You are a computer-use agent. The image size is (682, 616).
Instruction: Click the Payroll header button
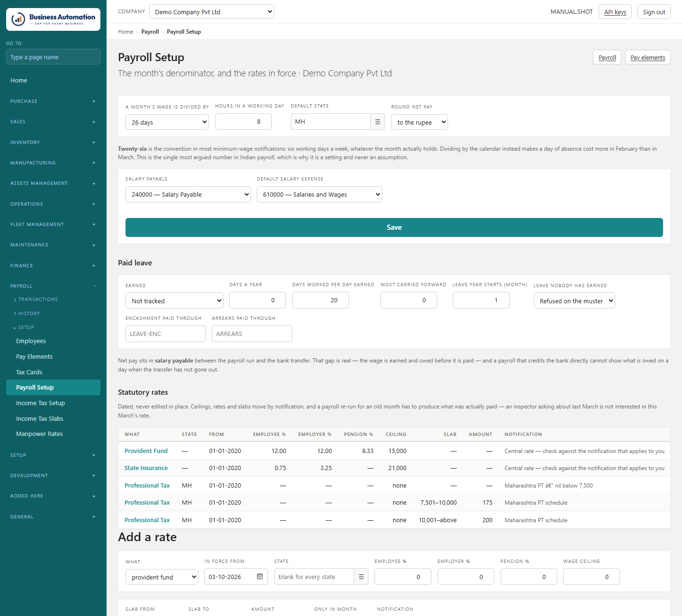click(607, 57)
